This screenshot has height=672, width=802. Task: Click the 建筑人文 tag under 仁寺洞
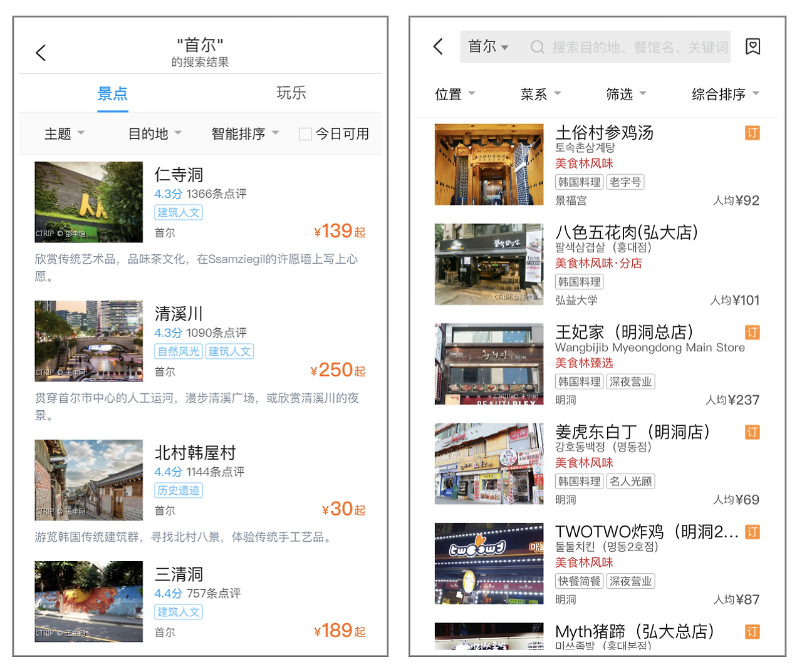pyautogui.click(x=179, y=212)
